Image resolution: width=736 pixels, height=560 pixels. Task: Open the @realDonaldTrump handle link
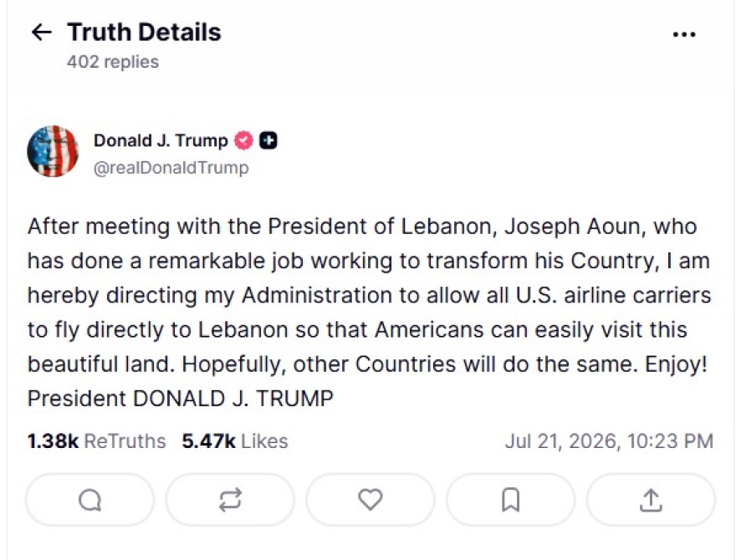coord(171,167)
